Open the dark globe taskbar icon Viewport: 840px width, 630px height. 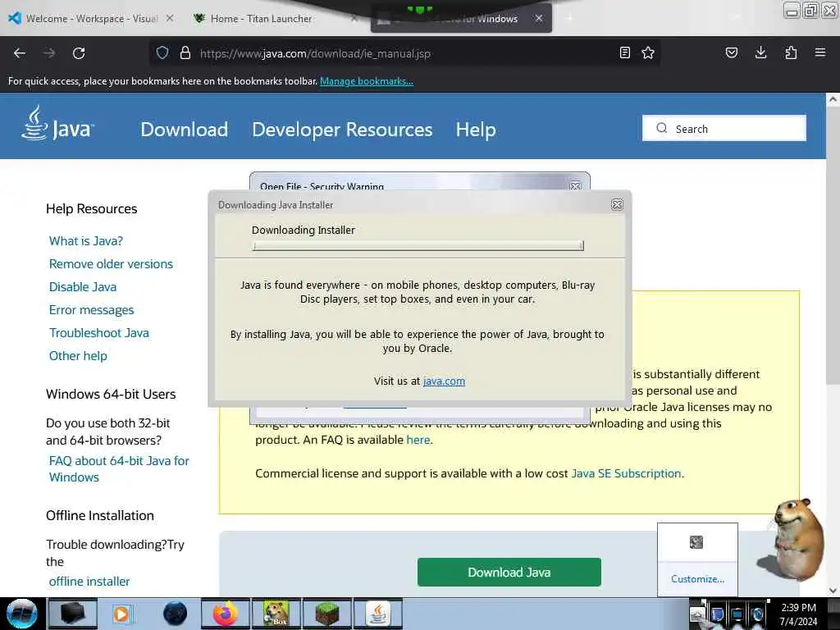point(176,614)
